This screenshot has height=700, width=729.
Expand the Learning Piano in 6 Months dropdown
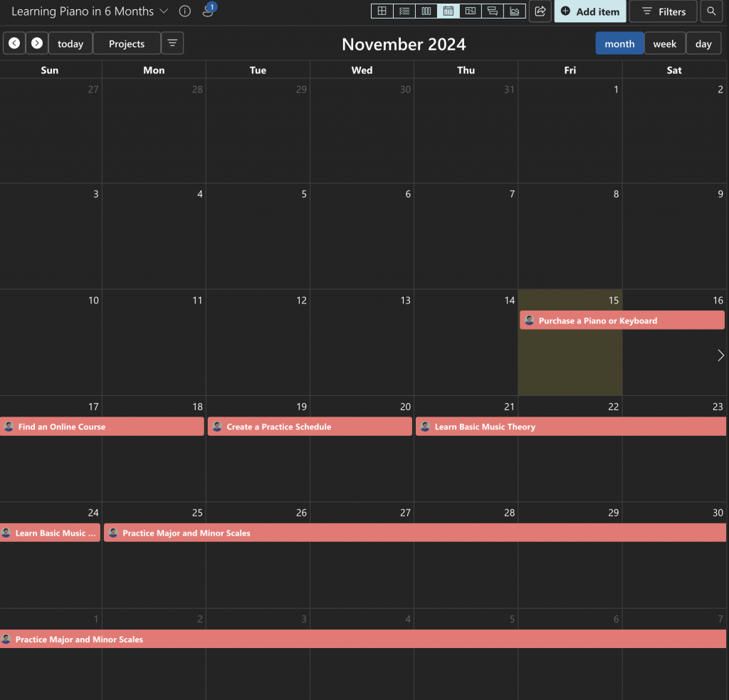(x=163, y=11)
